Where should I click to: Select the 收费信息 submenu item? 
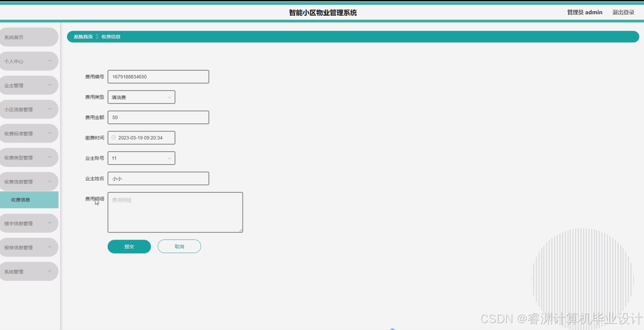click(x=29, y=200)
